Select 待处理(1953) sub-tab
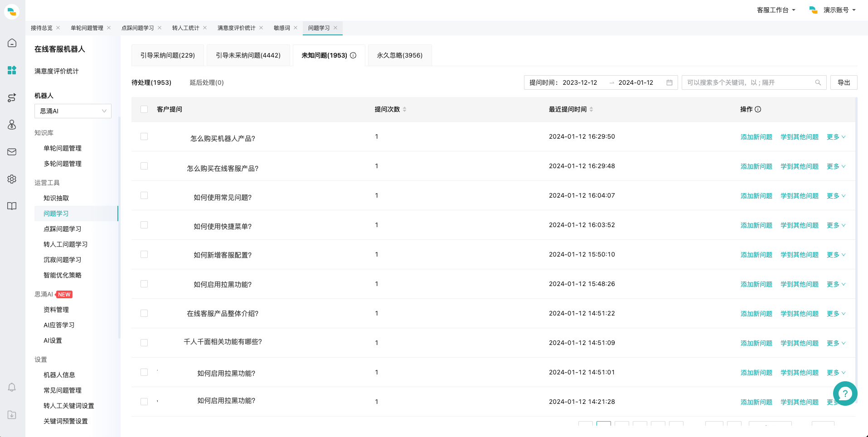Viewport: 868px width, 437px height. [x=151, y=83]
